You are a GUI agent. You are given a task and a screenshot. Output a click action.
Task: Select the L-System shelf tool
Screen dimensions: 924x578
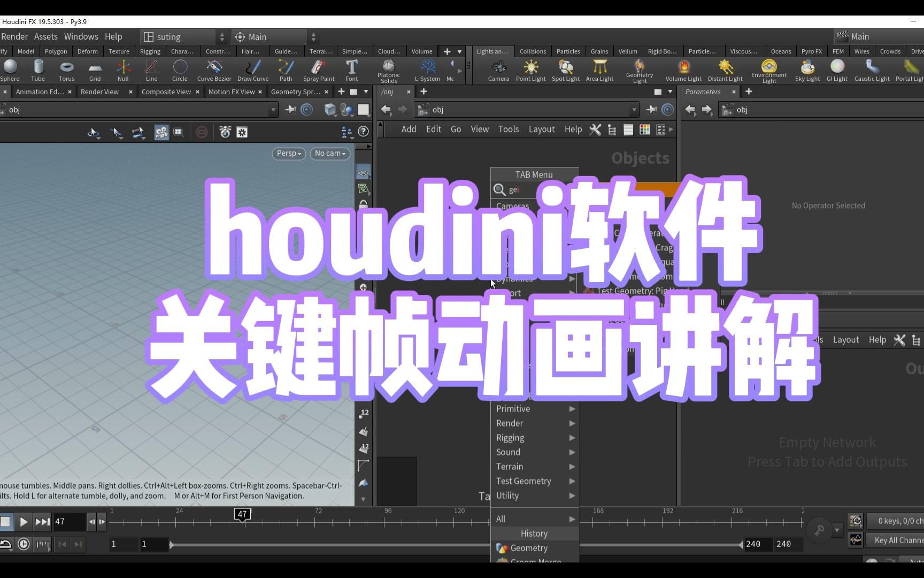pyautogui.click(x=427, y=71)
